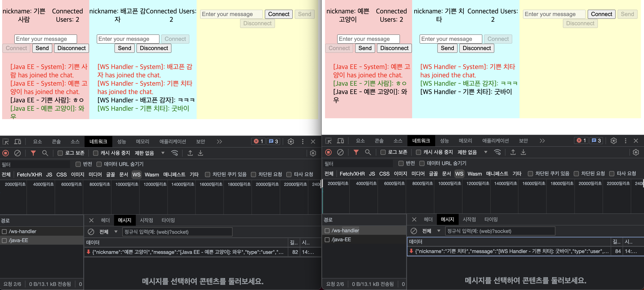
Task: Expand more tabs chevron in right DevTools
Action: [x=542, y=141]
